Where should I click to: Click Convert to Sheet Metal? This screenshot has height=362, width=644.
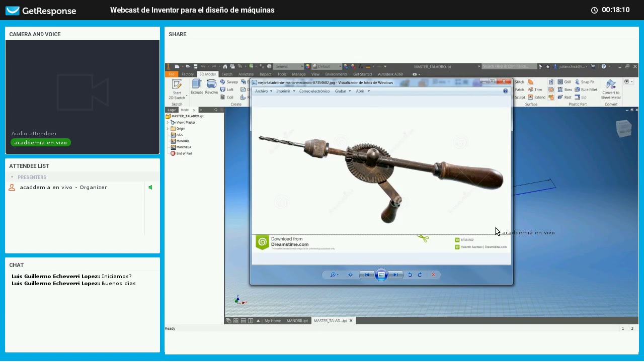(x=611, y=89)
